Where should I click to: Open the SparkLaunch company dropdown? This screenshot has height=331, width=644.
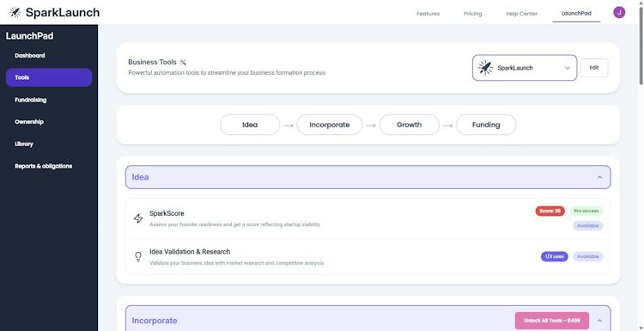525,68
